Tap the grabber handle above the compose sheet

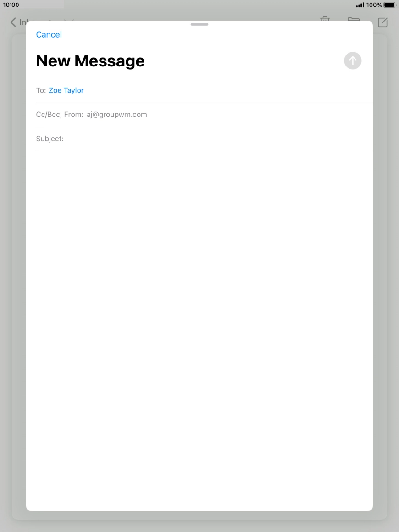[x=199, y=24]
